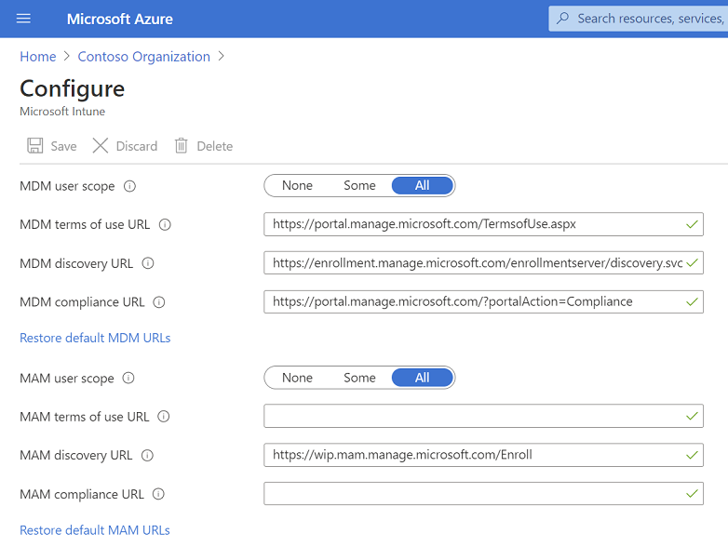
Task: Click info icon beside MAM compliance URL
Action: point(158,494)
